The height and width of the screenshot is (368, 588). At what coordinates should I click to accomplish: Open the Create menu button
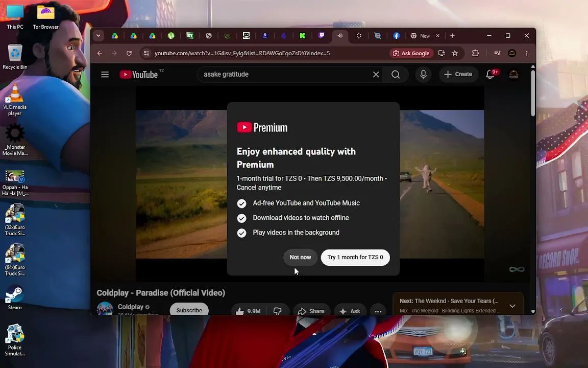coord(458,74)
